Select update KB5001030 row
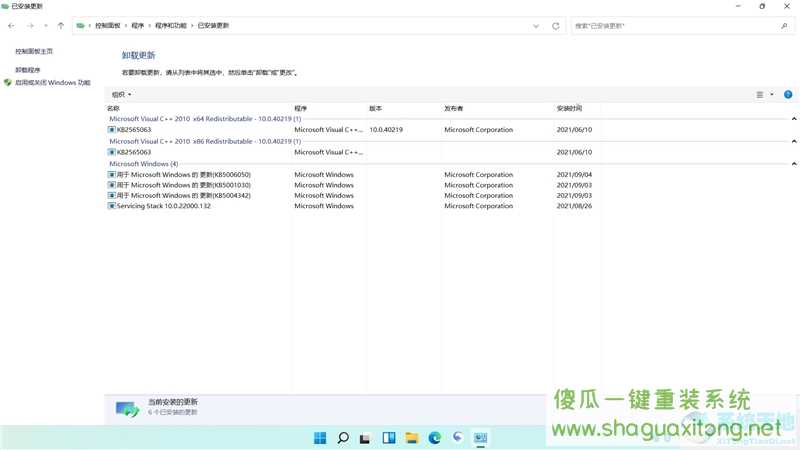The width and height of the screenshot is (800, 450). (352, 185)
